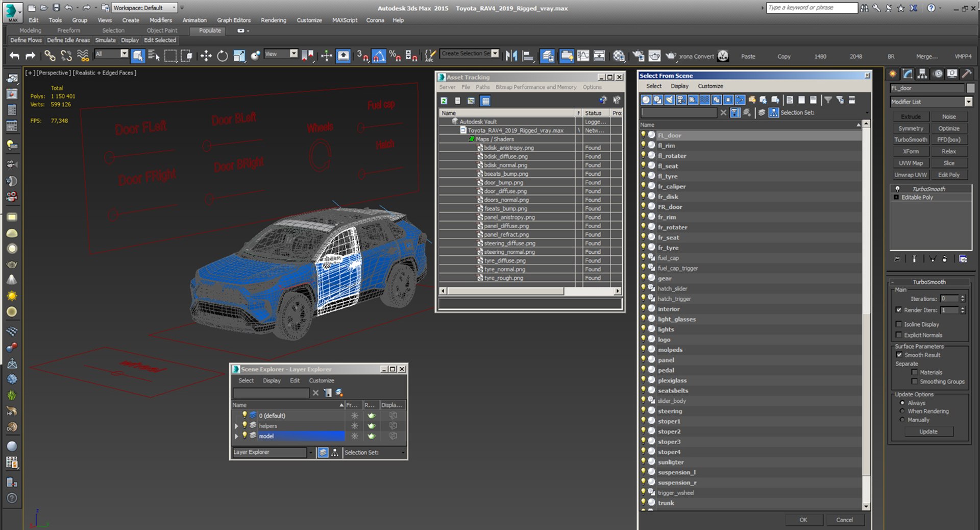Open the Motion command panel tab
Image resolution: width=980 pixels, height=530 pixels.
click(938, 74)
